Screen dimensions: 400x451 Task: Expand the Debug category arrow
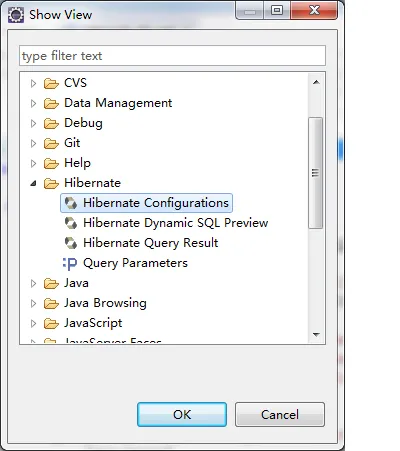(x=33, y=123)
